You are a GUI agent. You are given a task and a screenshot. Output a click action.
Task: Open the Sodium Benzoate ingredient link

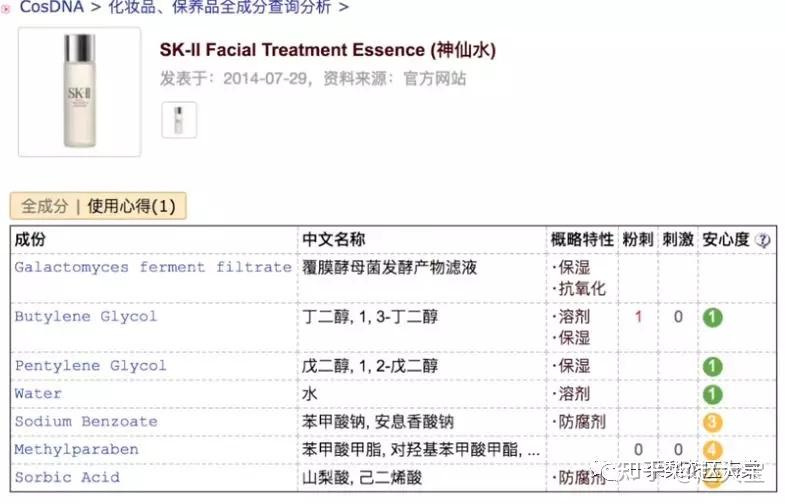(x=86, y=422)
